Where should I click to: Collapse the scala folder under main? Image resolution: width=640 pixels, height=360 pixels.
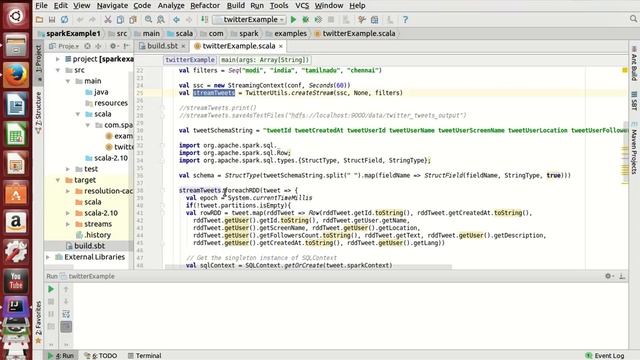coord(78,114)
